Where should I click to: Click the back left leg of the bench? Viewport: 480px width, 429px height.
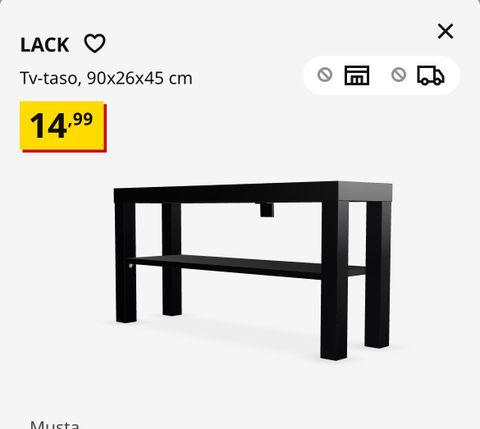(172, 259)
